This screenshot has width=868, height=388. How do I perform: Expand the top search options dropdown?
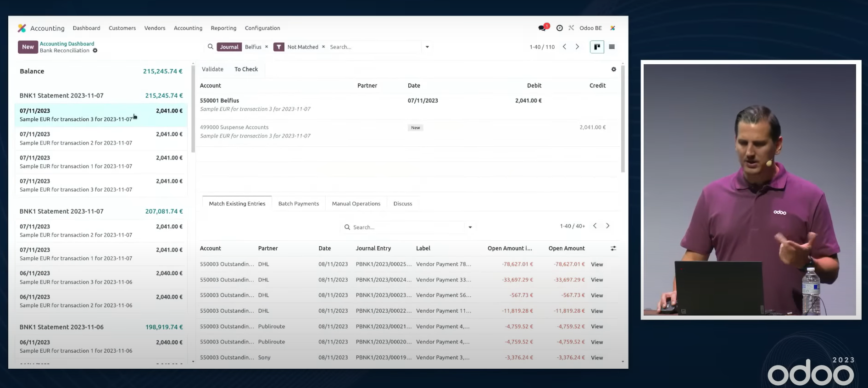tap(427, 47)
